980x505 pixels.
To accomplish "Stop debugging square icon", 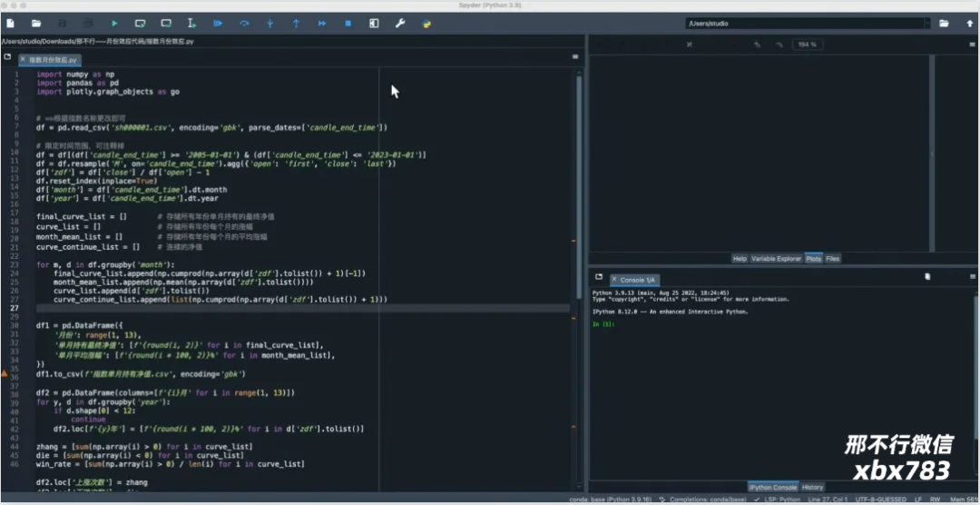I will coord(348,23).
